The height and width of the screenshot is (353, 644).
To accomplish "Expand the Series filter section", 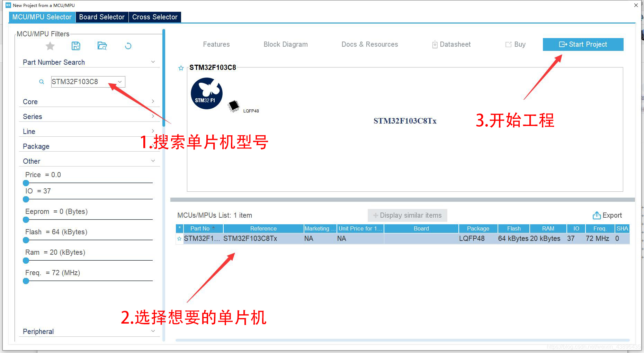I will [153, 116].
